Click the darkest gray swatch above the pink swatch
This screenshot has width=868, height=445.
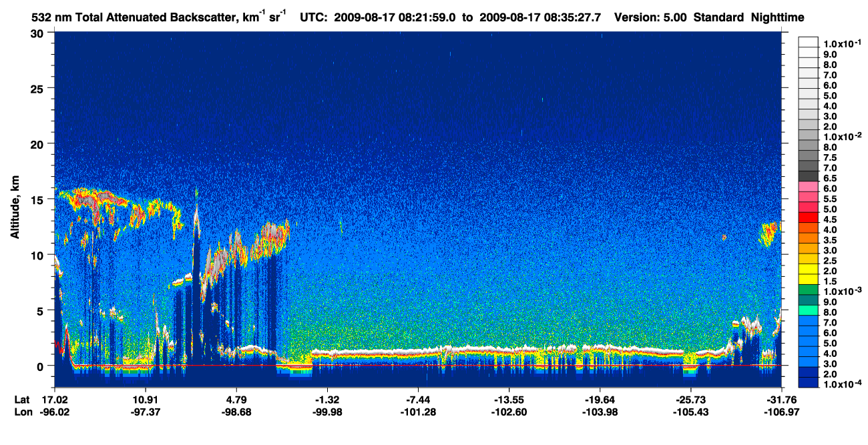pos(809,176)
